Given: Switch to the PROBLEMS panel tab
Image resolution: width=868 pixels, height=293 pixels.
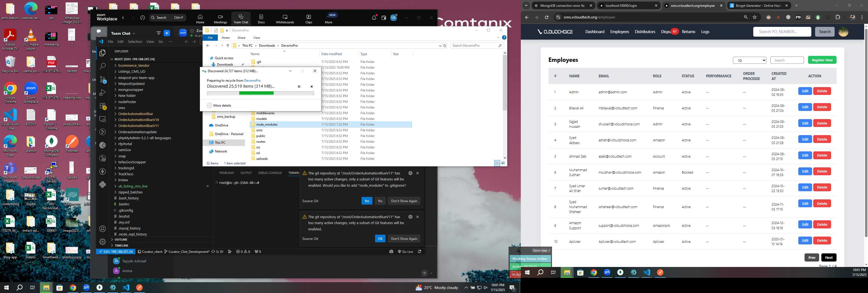Looking at the screenshot, I should [226, 173].
